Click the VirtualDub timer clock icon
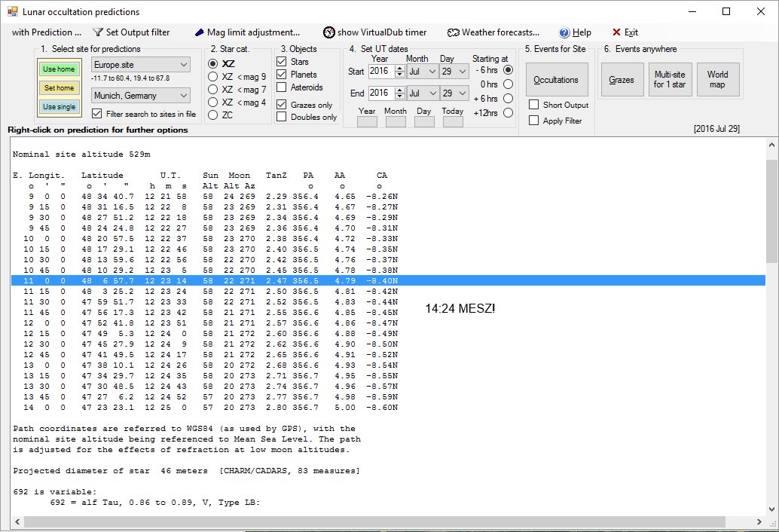 tap(328, 32)
